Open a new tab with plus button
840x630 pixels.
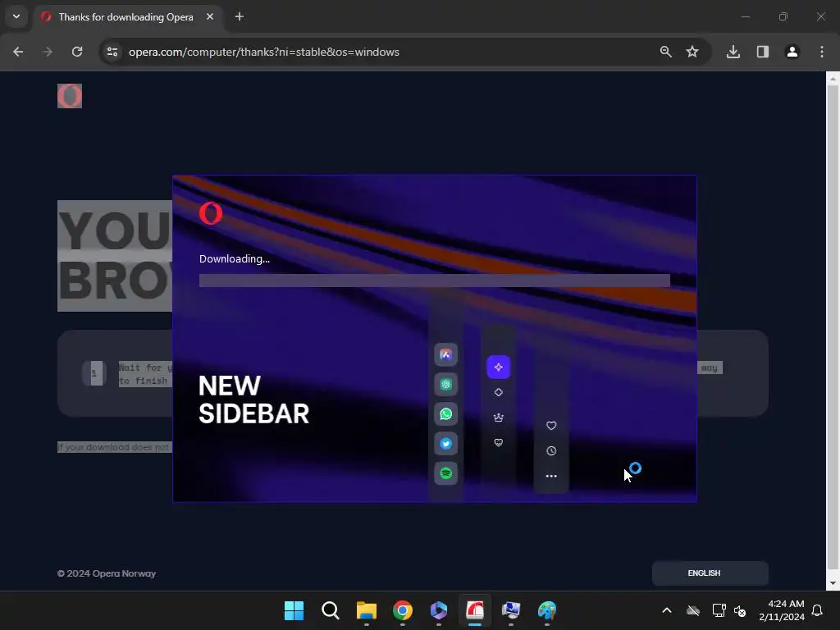point(240,16)
